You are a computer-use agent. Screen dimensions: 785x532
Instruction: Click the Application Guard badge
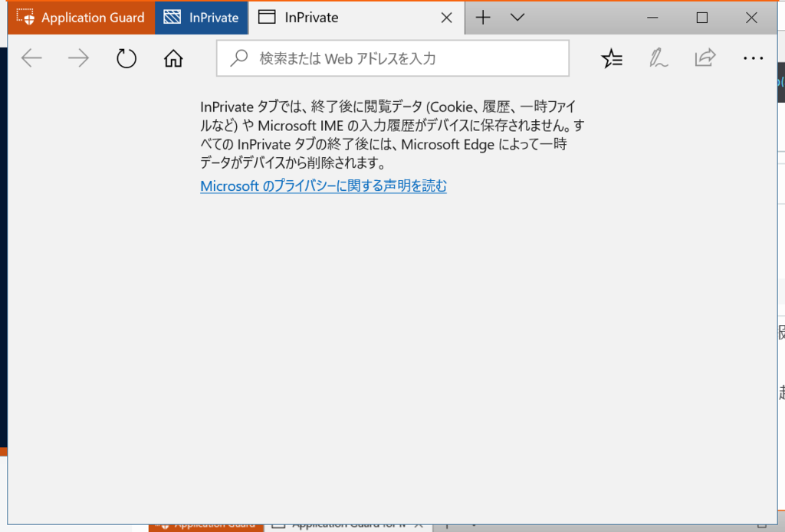(81, 18)
